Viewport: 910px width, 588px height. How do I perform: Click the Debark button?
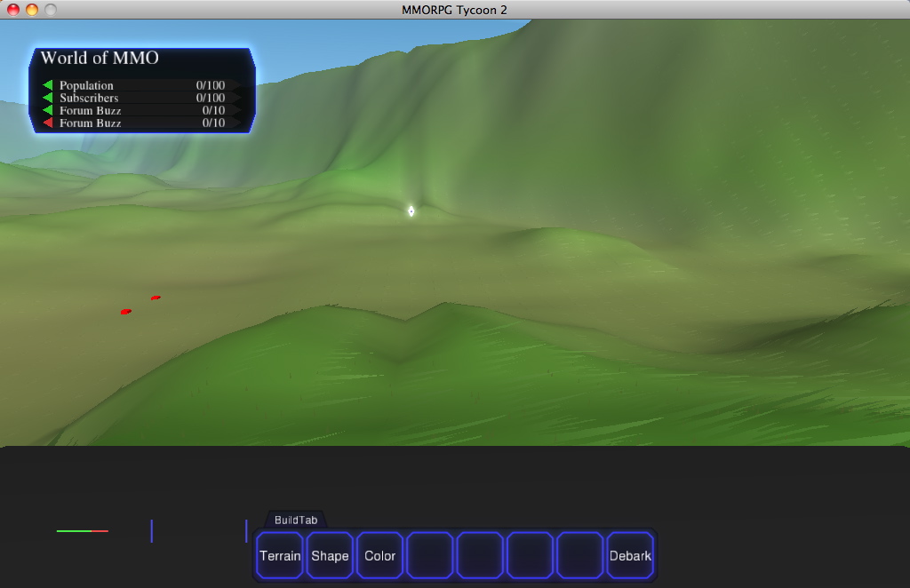(630, 555)
